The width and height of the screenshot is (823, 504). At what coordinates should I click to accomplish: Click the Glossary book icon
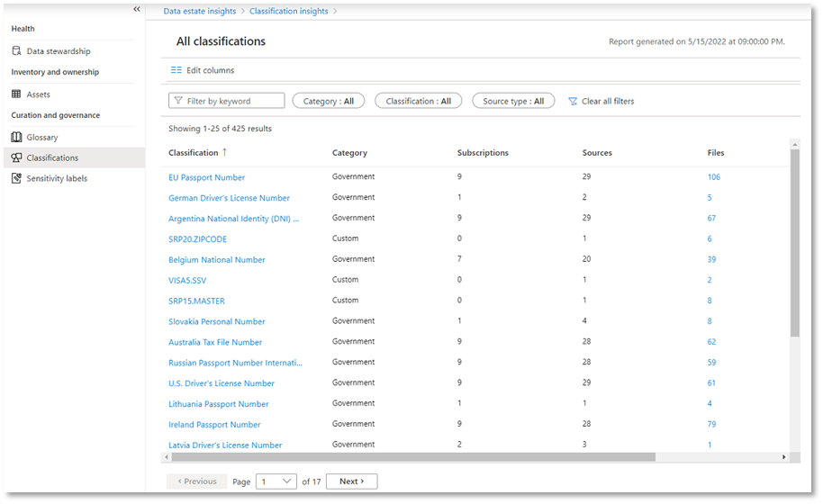16,138
